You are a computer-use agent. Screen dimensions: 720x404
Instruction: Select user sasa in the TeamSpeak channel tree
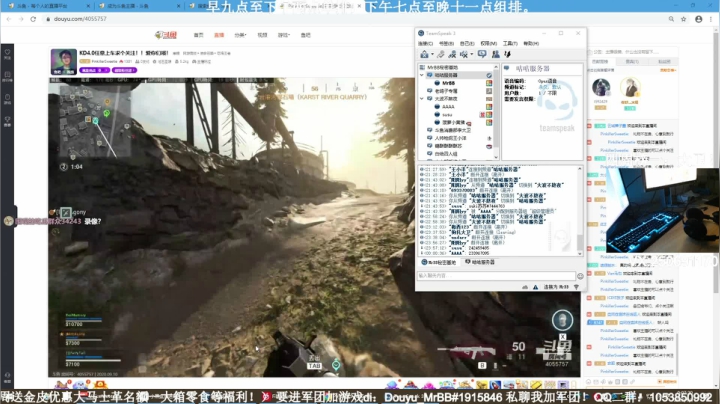click(x=447, y=114)
